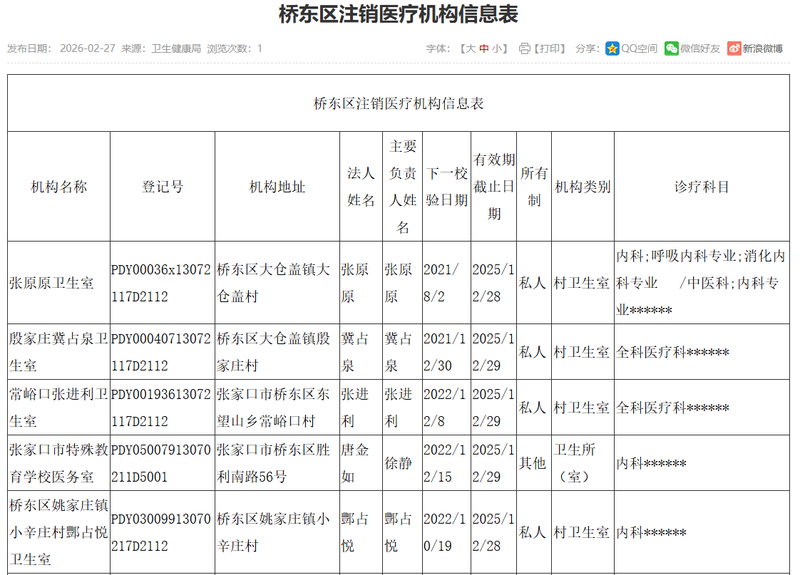Image resolution: width=800 pixels, height=575 pixels.
Task: Click the 机构名称 column header
Action: tap(59, 187)
